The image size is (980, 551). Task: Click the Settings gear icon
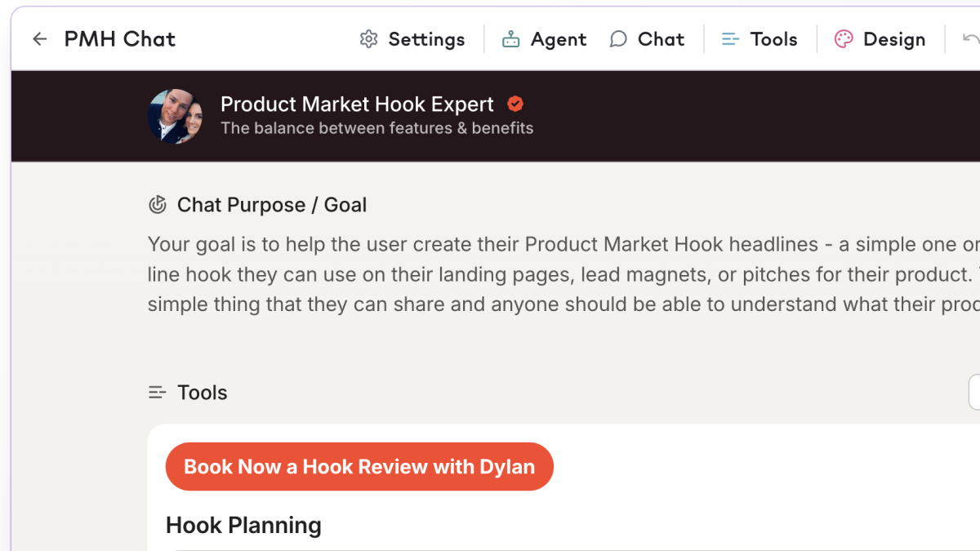coord(369,39)
